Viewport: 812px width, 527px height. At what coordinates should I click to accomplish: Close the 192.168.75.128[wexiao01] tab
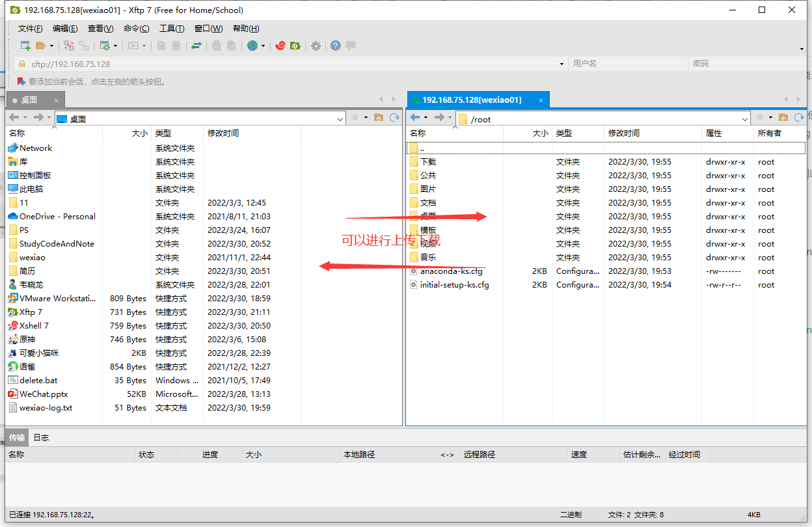[539, 100]
